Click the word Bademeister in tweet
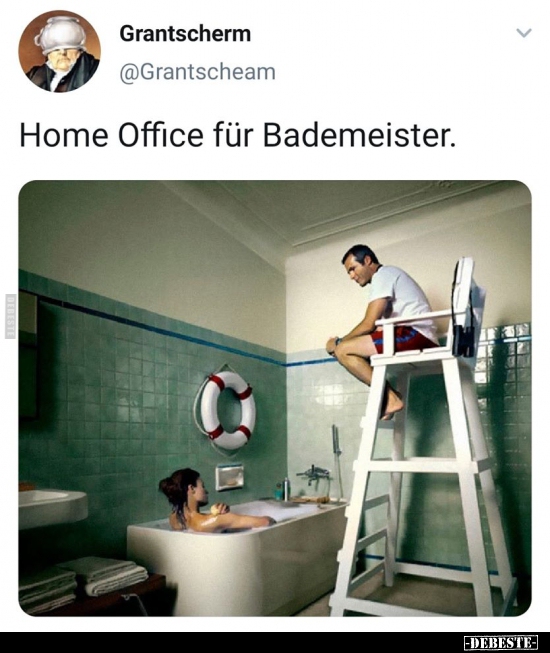Image resolution: width=550 pixels, height=653 pixels. tap(359, 136)
